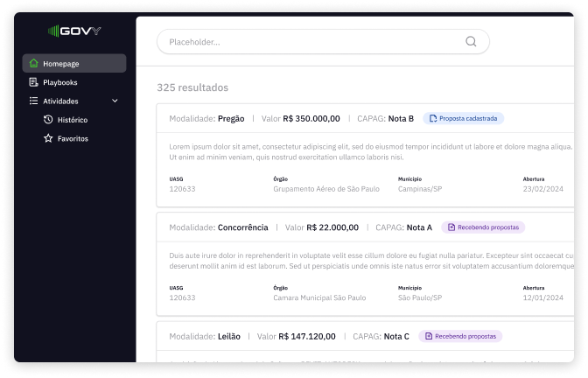Click the Atividades list icon

pos(34,101)
